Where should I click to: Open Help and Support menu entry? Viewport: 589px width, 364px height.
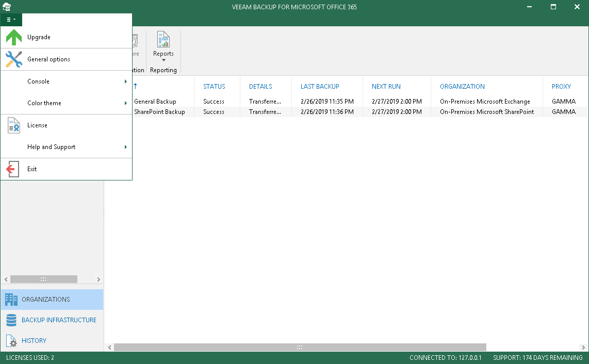point(67,147)
